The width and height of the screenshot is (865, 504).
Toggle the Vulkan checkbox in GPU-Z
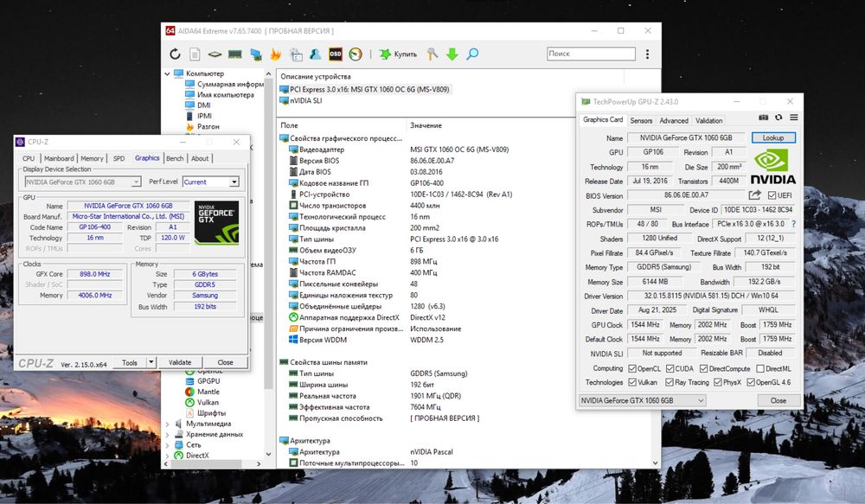point(632,382)
